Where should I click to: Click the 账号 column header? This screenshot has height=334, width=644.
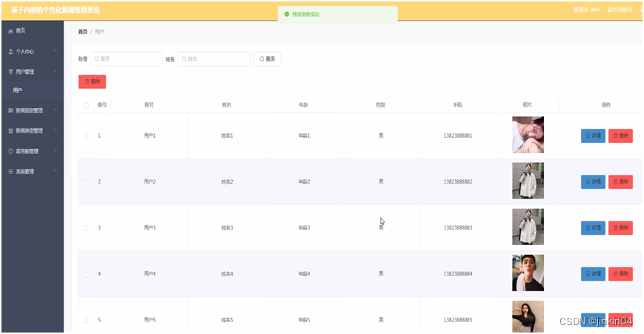coord(149,105)
